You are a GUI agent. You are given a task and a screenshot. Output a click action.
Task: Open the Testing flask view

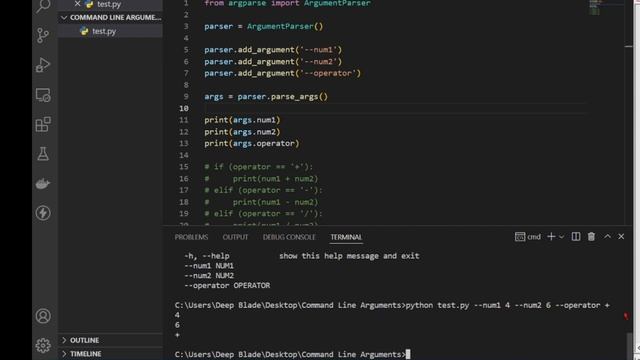[x=43, y=154]
